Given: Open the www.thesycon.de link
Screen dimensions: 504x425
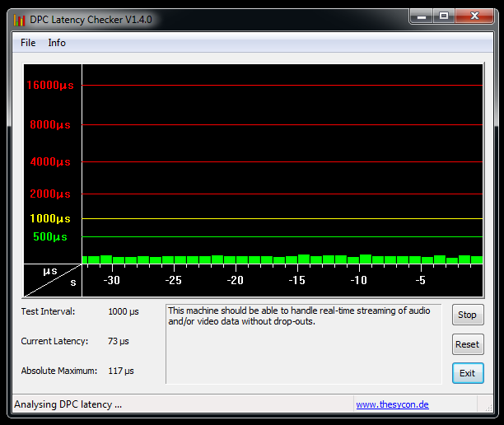Looking at the screenshot, I should 392,404.
